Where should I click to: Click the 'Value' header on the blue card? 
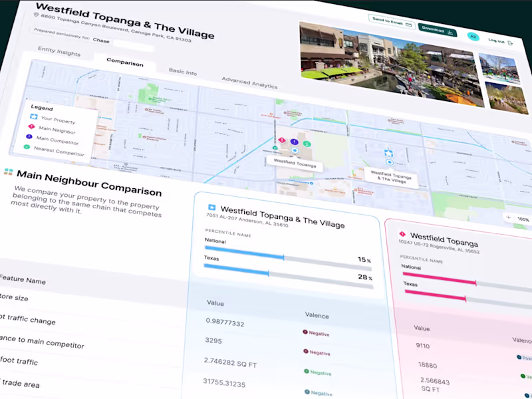(215, 303)
